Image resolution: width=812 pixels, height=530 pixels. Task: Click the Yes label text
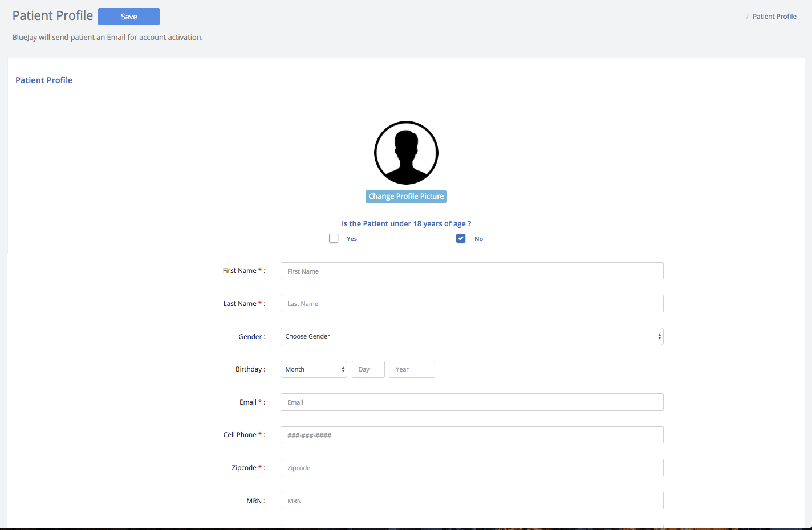pyautogui.click(x=352, y=239)
